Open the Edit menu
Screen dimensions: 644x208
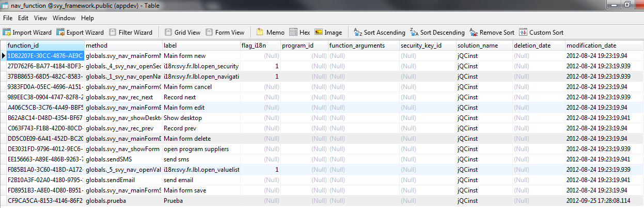[23, 18]
